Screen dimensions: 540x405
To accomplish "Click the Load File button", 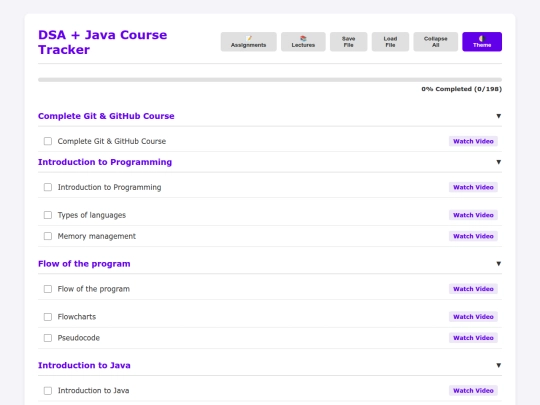I will tap(390, 42).
